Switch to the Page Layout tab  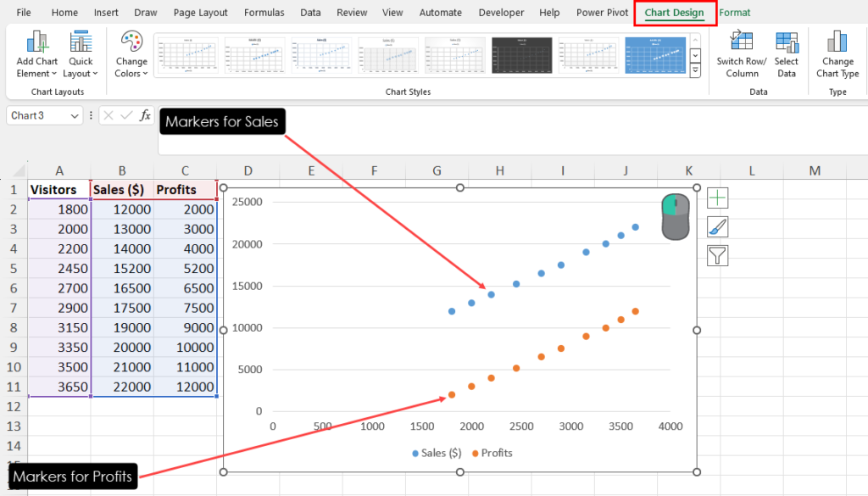(x=200, y=12)
